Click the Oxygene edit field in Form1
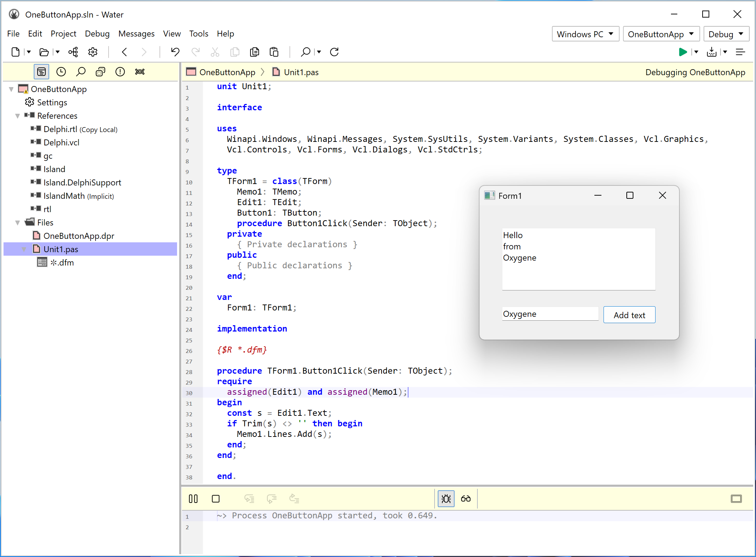The image size is (756, 557). tap(550, 314)
